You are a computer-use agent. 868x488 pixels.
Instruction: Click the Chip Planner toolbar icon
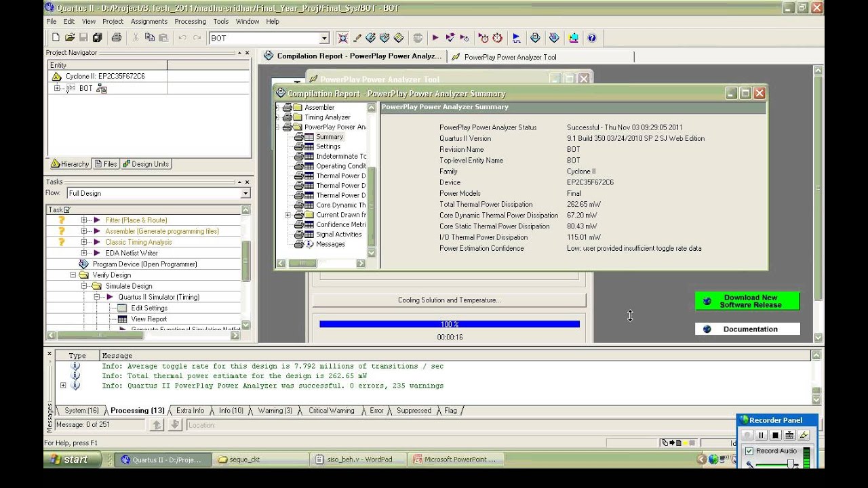pyautogui.click(x=399, y=38)
